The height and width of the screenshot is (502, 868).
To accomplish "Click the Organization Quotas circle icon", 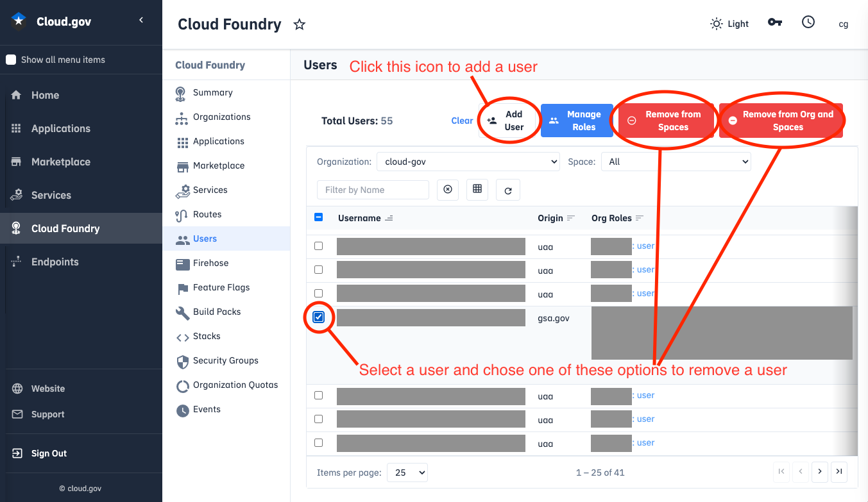I will click(x=182, y=386).
